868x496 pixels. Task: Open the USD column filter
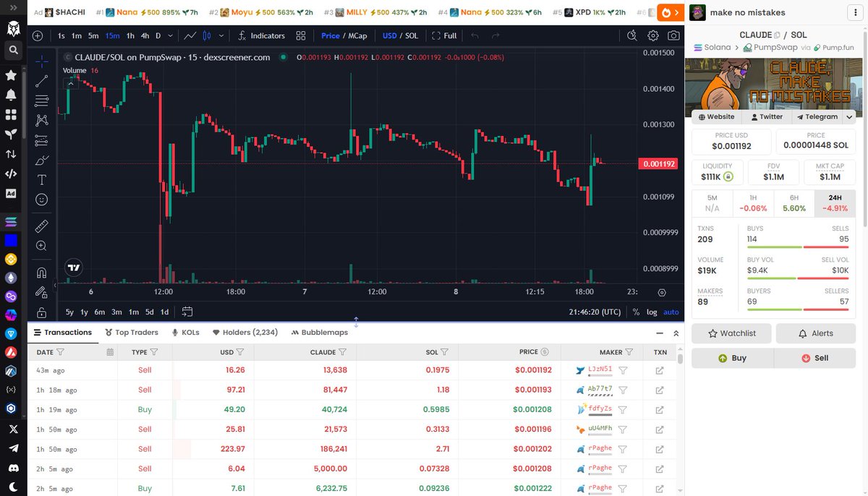pos(240,352)
